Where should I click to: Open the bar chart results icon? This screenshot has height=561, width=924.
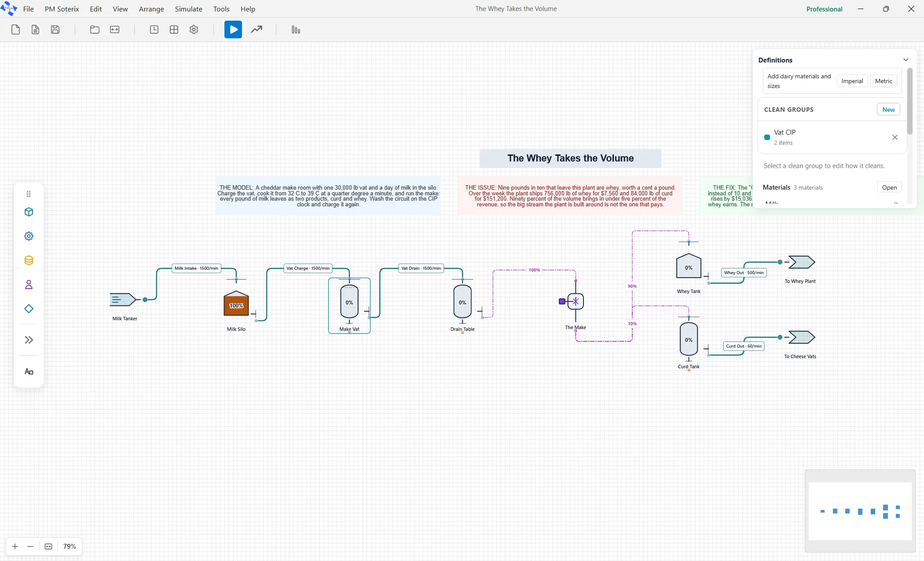296,29
